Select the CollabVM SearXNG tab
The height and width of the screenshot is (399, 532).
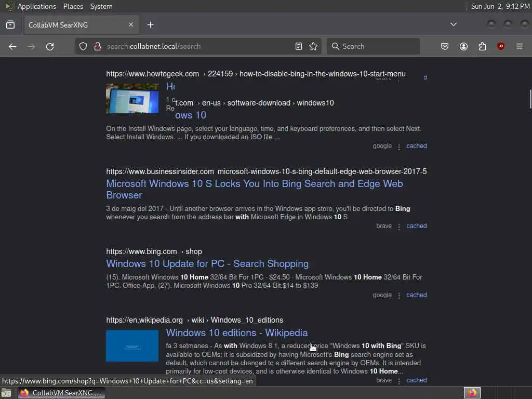tap(82, 25)
